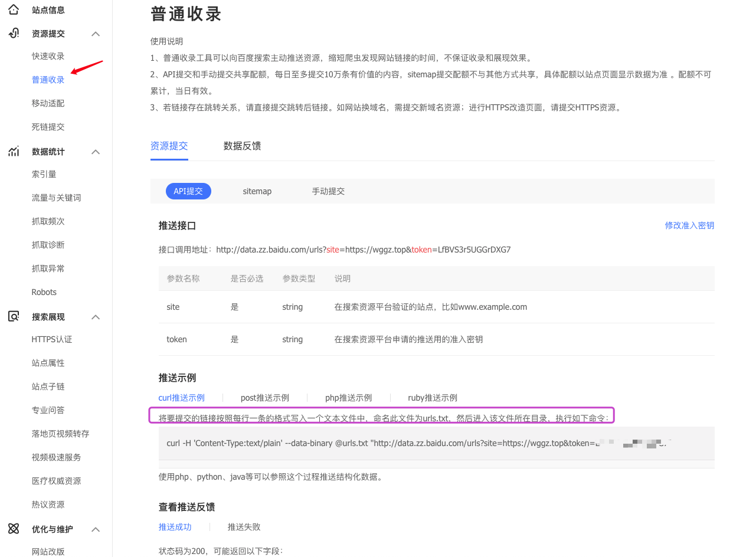Open Robots in the sidebar
The image size is (756, 557).
click(44, 292)
